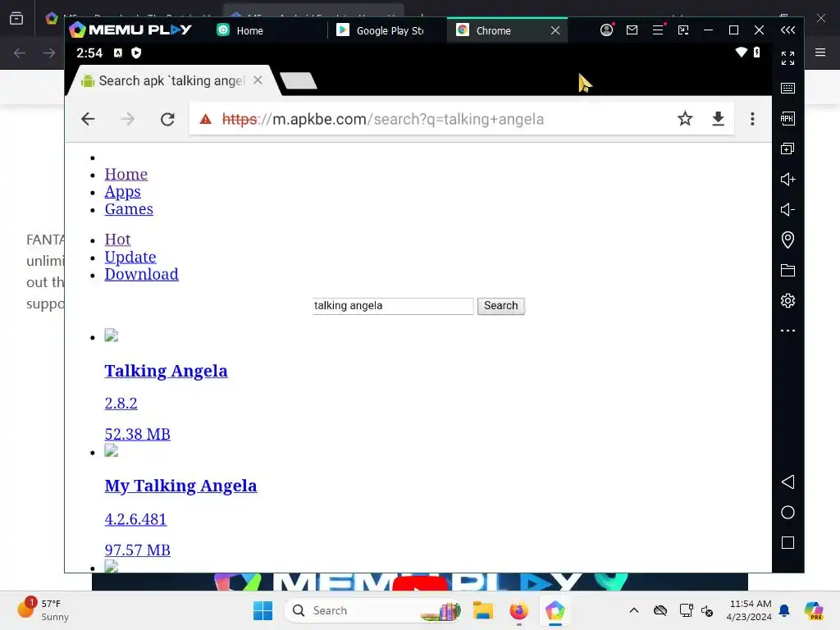Open shared folder icon in sidebar

[x=787, y=270]
